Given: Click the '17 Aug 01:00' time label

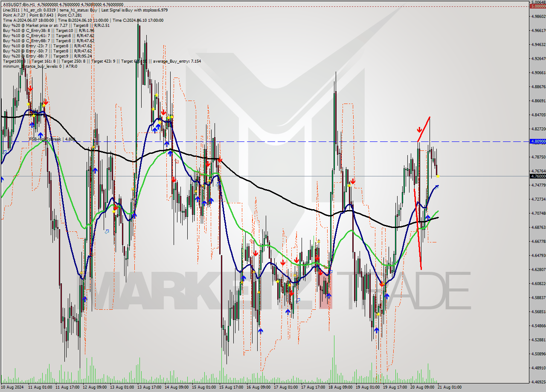Looking at the screenshot, I should (286, 387).
